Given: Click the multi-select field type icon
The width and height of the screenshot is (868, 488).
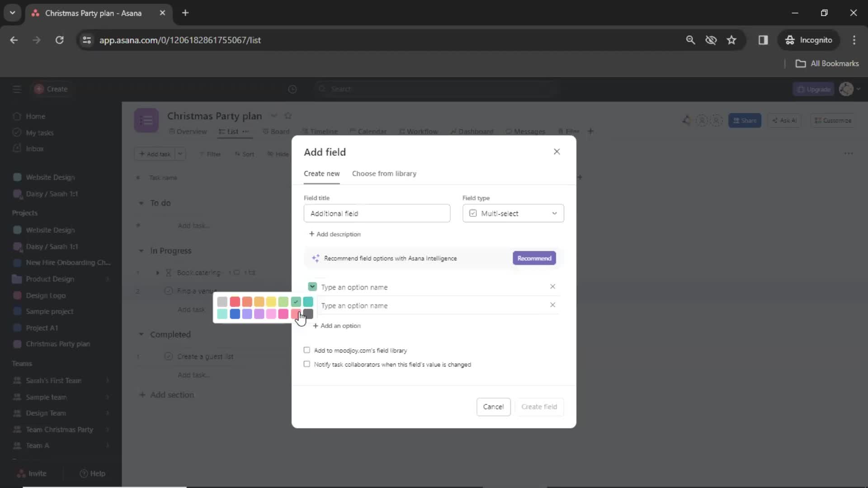Looking at the screenshot, I should coord(473,213).
